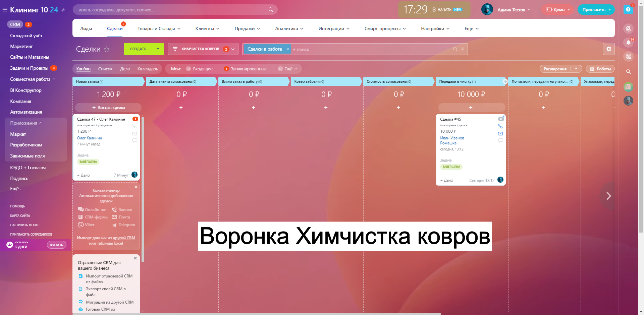Add a stage after Передали в чистку column
This screenshot has height=315, width=644.
(x=505, y=81)
